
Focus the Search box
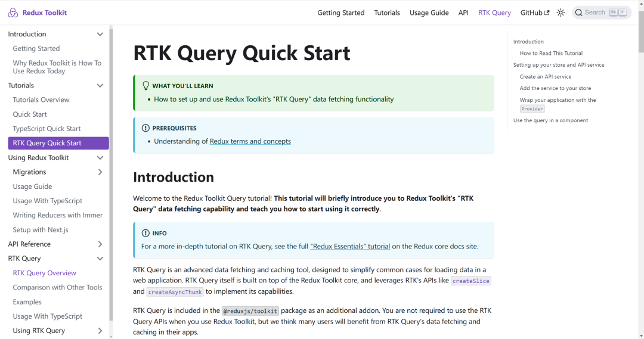pyautogui.click(x=602, y=13)
